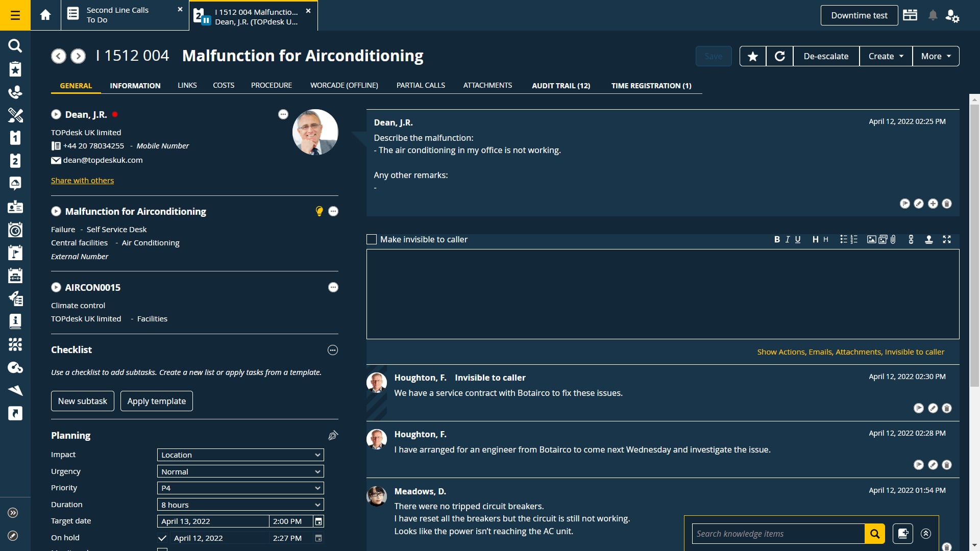The width and height of the screenshot is (980, 551).
Task: Attach a file with paperclip icon
Action: coord(893,239)
